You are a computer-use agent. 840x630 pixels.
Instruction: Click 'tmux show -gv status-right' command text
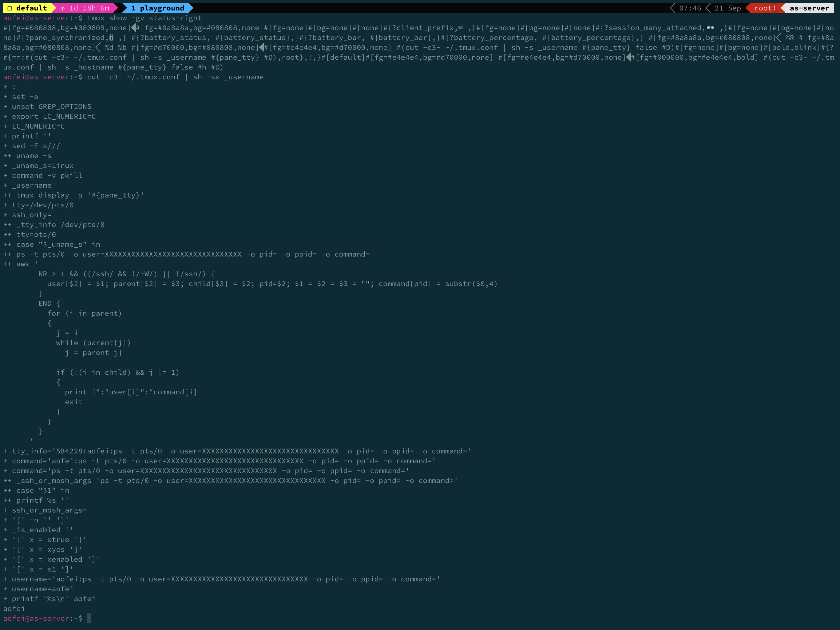click(x=144, y=18)
